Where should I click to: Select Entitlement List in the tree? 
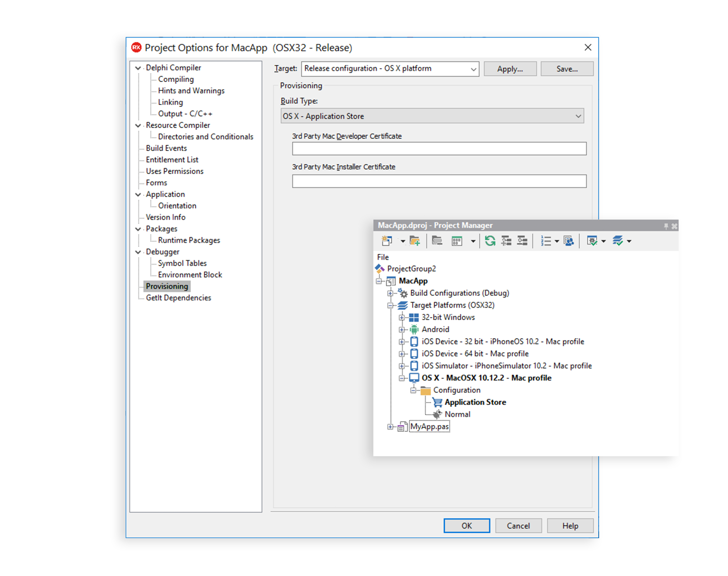[172, 160]
